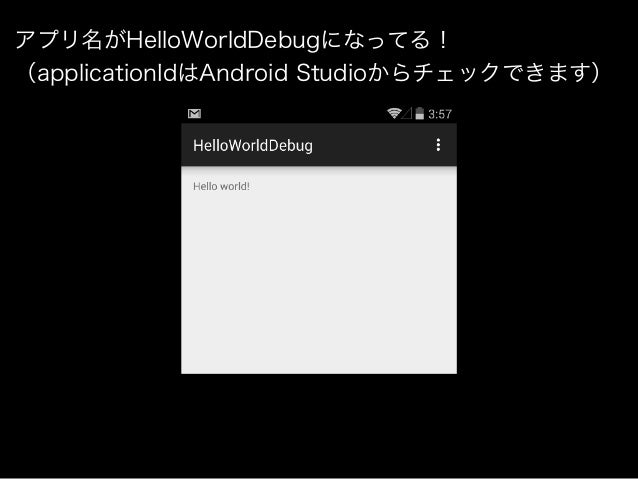
Task: Click the applicationId Android Studio caption line
Action: click(x=312, y=73)
